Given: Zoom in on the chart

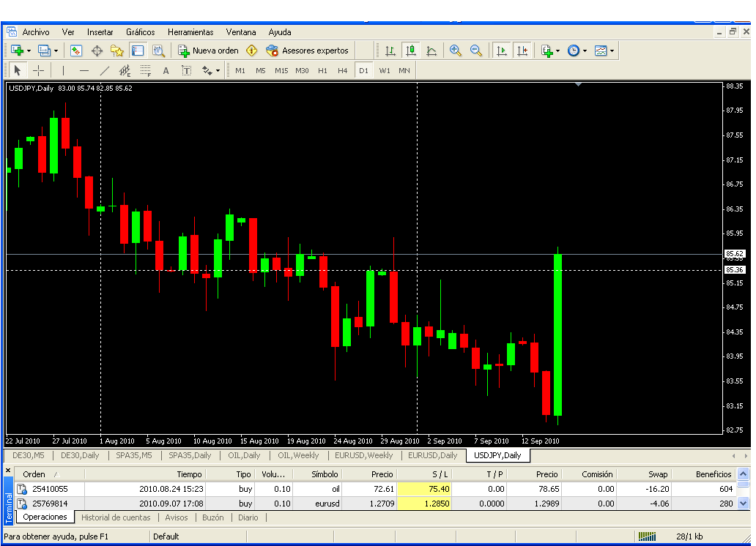Looking at the screenshot, I should [455, 51].
